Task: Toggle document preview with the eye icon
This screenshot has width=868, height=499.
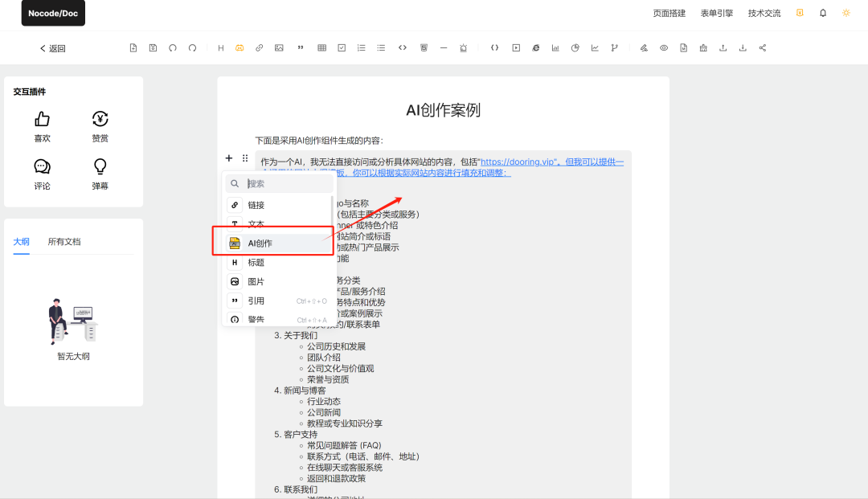Action: (x=664, y=47)
